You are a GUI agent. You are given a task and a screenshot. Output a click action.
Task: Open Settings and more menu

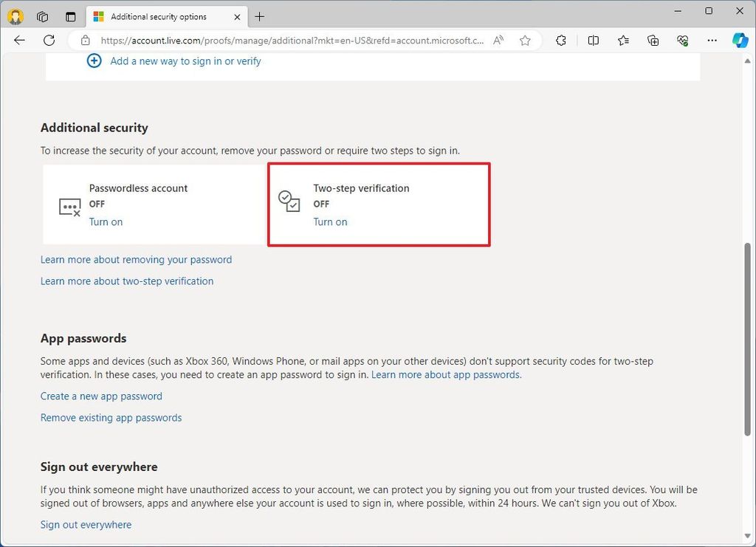click(x=712, y=41)
